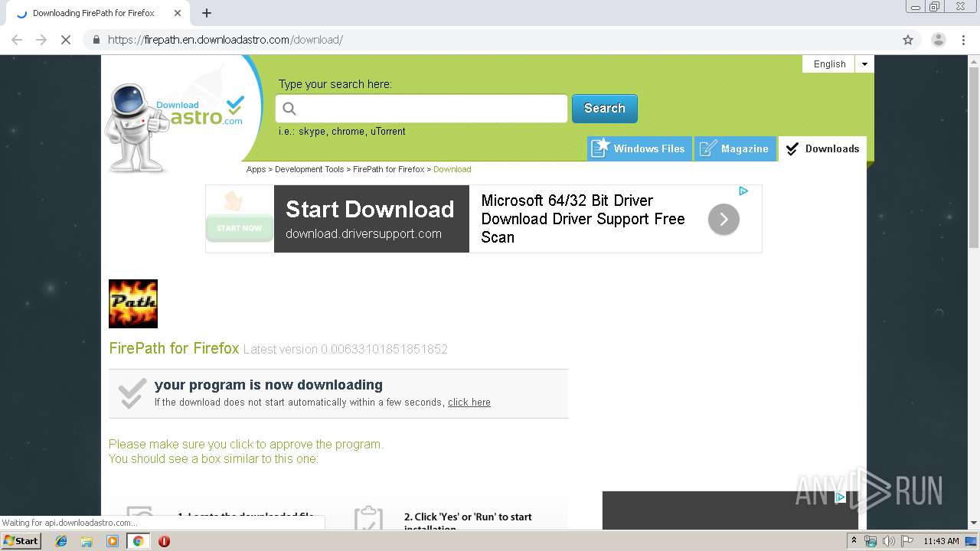Click the browser back arrow
Viewport: 980px width, 551px height.
click(x=17, y=40)
